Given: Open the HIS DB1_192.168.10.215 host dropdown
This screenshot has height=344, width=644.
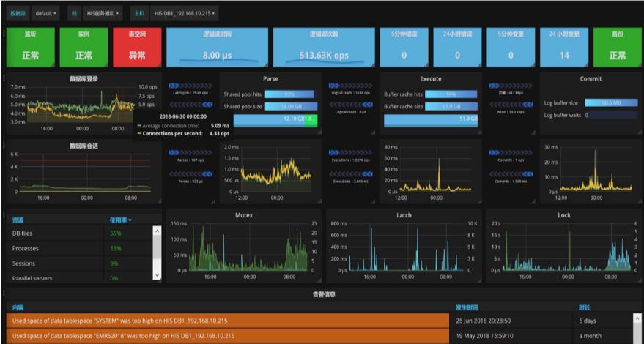Looking at the screenshot, I should click(x=185, y=14).
